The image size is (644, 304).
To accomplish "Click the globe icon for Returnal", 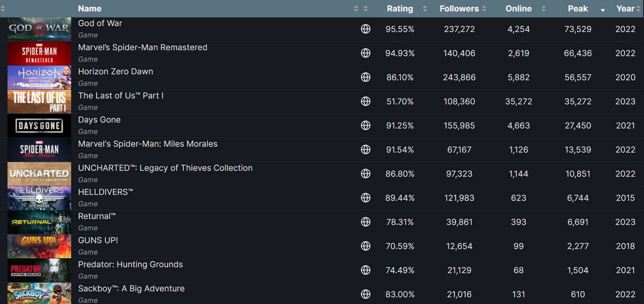I will [366, 222].
